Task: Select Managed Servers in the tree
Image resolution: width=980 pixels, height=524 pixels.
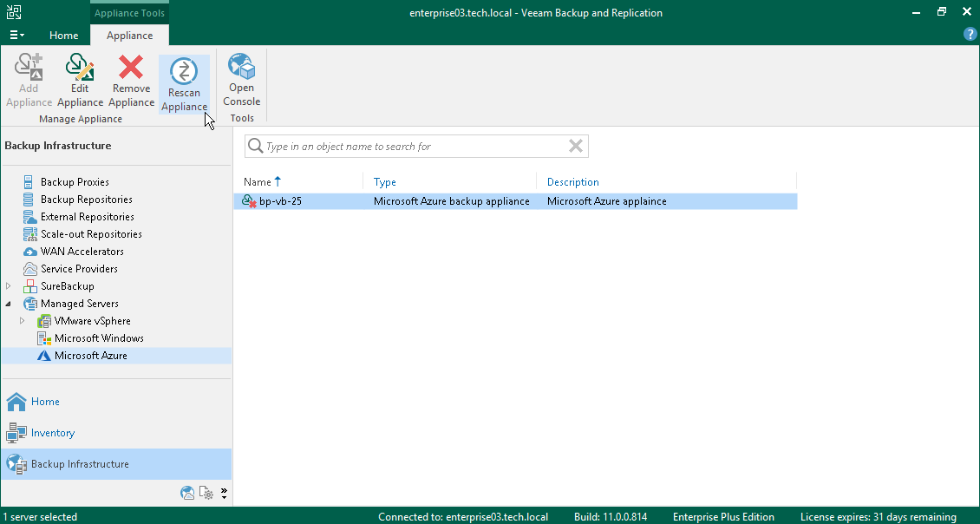Action: pyautogui.click(x=80, y=304)
